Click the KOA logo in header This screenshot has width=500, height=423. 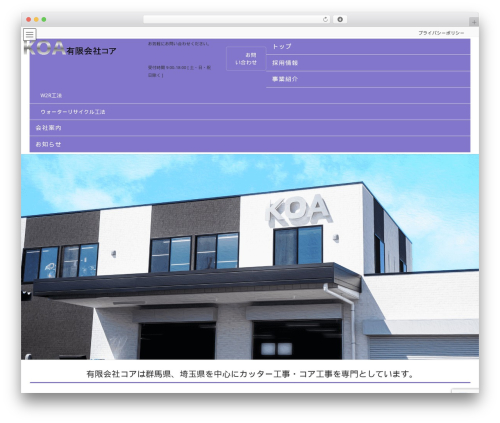pyautogui.click(x=45, y=48)
